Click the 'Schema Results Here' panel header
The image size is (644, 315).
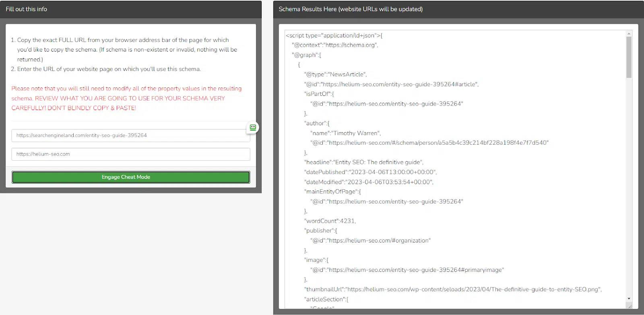(x=458, y=9)
